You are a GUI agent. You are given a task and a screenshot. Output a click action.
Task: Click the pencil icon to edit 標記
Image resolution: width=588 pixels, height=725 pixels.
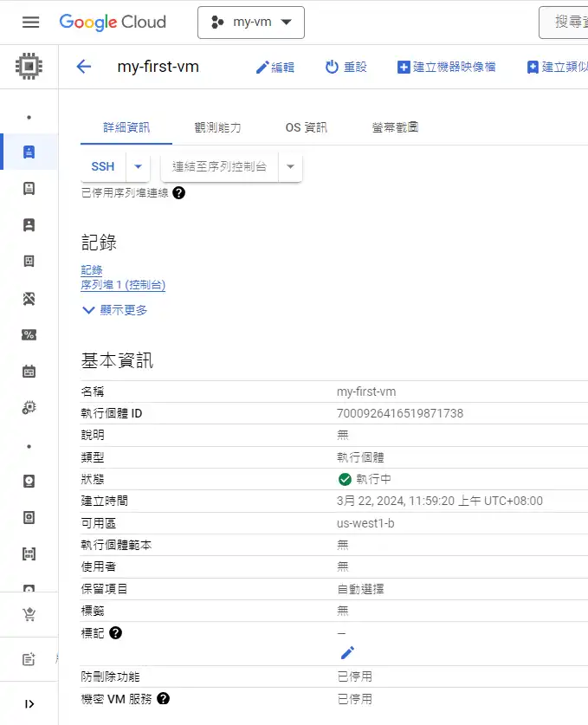coord(347,652)
